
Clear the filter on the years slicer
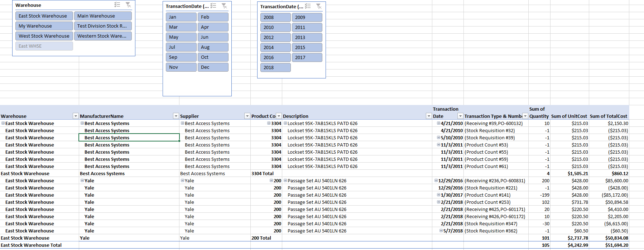(x=319, y=6)
